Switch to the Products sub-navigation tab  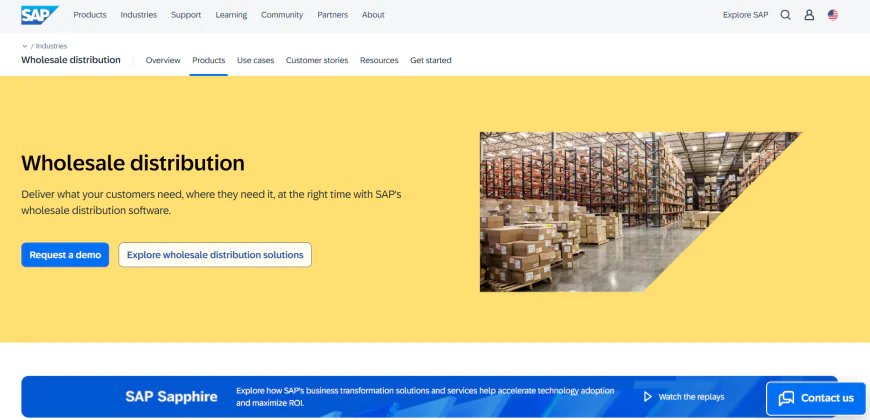pos(209,60)
